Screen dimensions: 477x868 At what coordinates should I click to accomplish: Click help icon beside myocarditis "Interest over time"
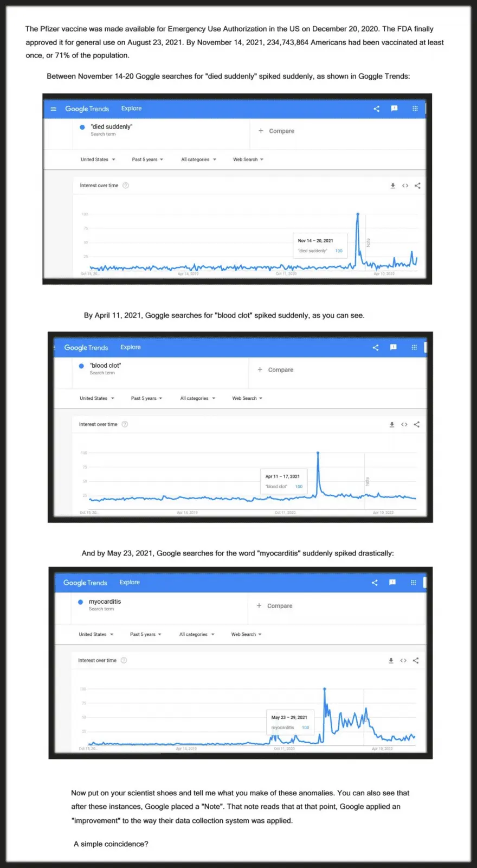[x=124, y=660]
